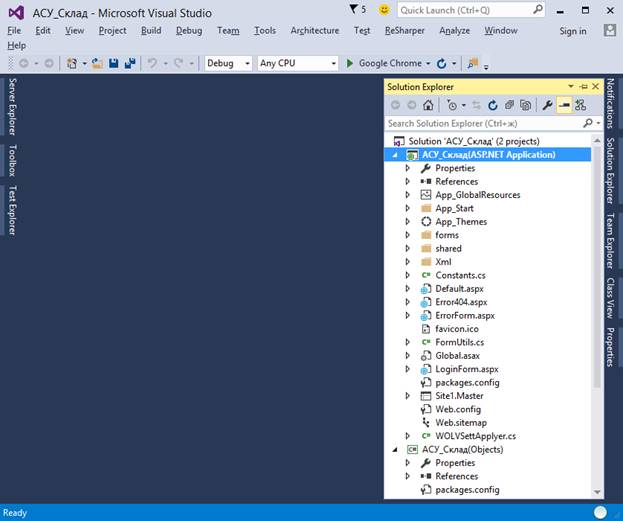Select the Web.config file
Screen dimensions: 623x521
(x=458, y=409)
